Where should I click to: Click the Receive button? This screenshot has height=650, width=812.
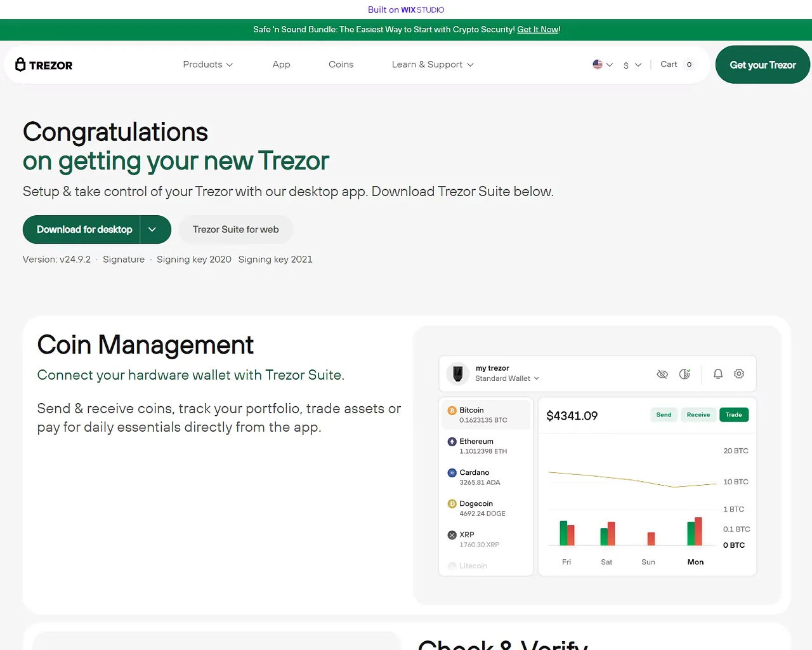pyautogui.click(x=698, y=415)
